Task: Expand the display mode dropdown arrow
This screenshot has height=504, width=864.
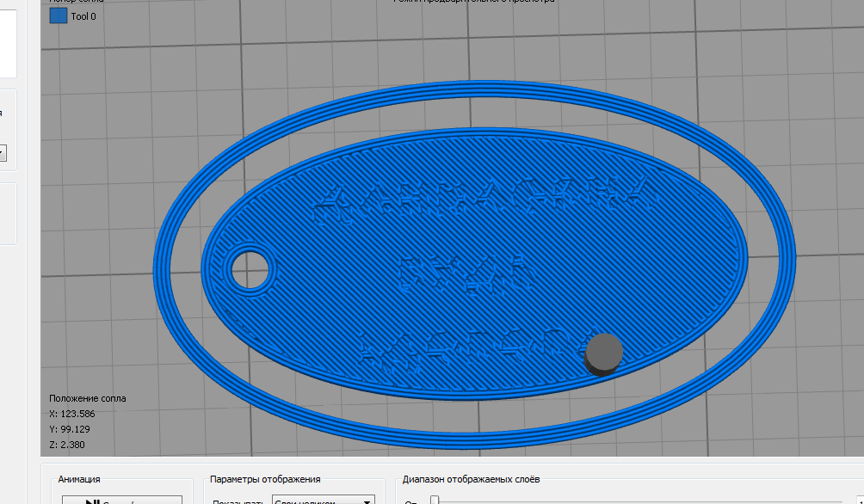Action: tap(368, 501)
